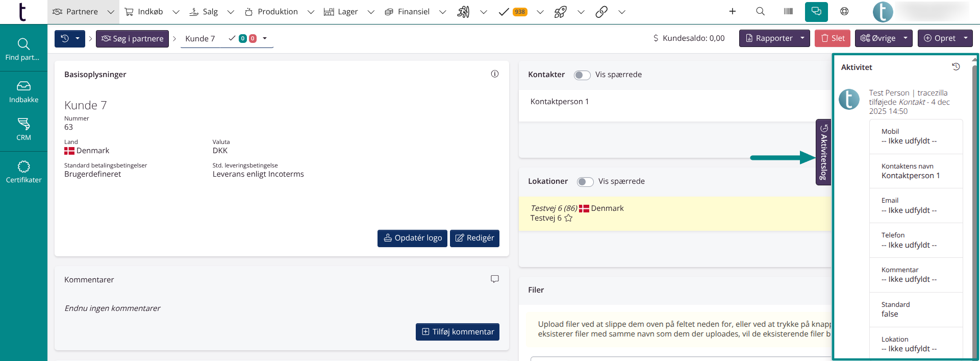This screenshot has width=980, height=361.
Task: Open Kunde 7 status dropdown caret
Action: pos(265,38)
